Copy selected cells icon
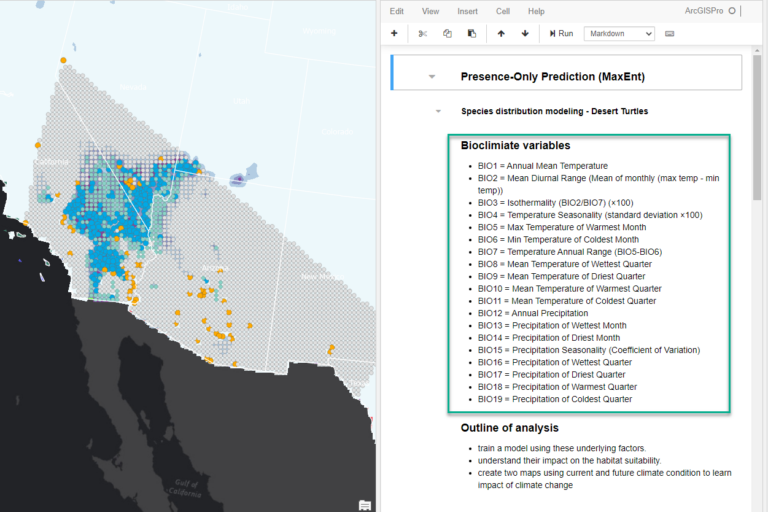768x512 pixels. click(x=447, y=34)
